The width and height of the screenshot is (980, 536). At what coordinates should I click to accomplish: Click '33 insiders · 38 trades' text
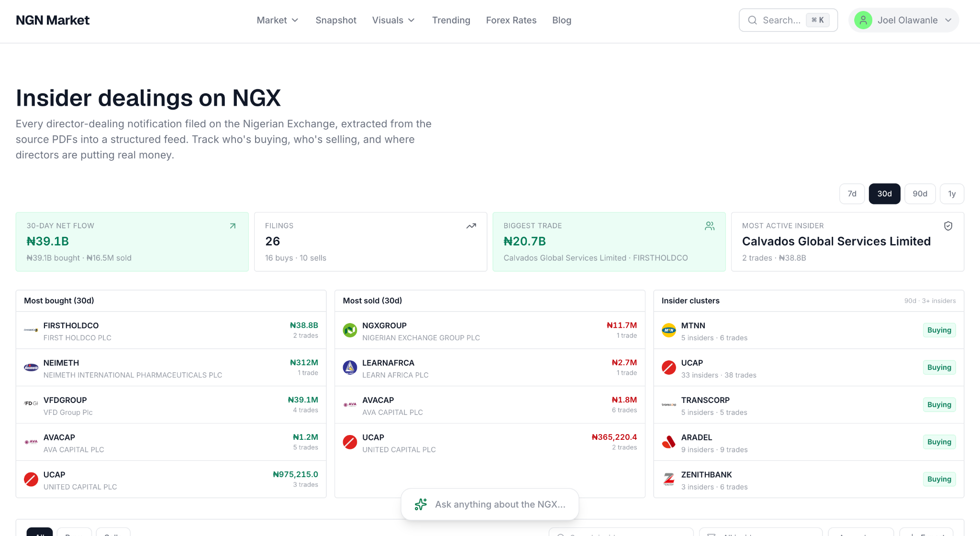pos(719,375)
